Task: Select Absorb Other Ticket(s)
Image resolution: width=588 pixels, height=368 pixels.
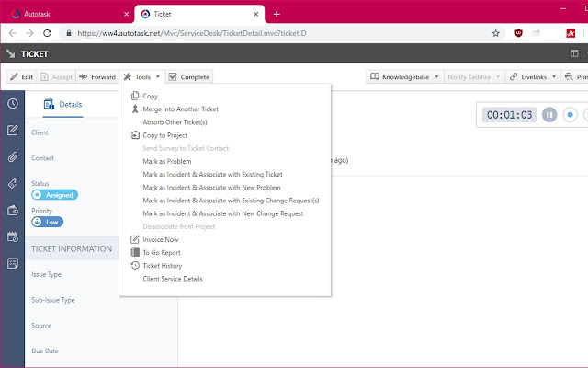Action: (x=175, y=122)
